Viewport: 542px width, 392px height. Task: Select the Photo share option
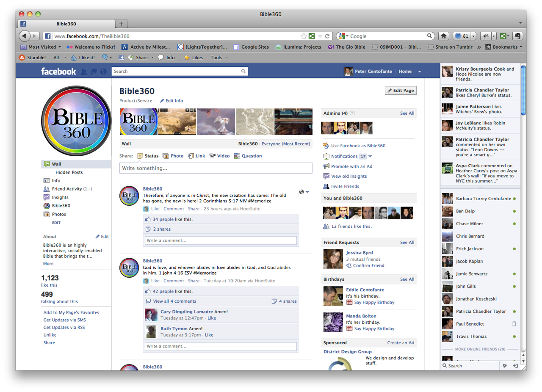pos(173,156)
